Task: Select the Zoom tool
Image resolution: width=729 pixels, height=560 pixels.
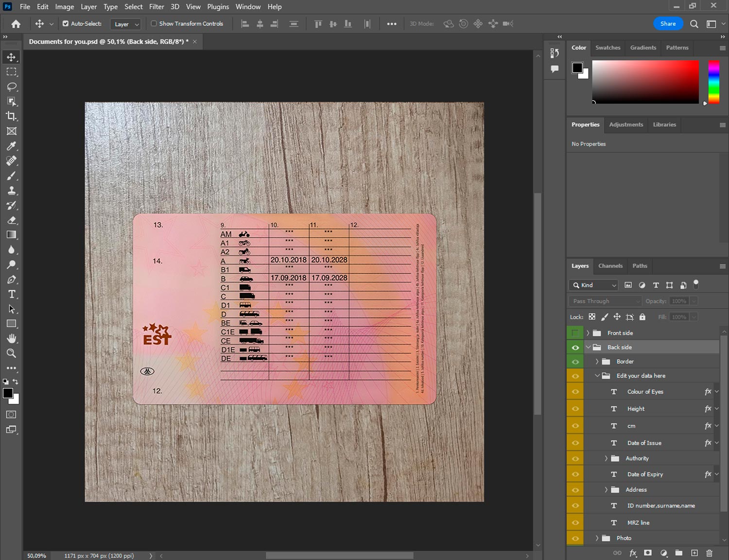Action: [x=11, y=353]
